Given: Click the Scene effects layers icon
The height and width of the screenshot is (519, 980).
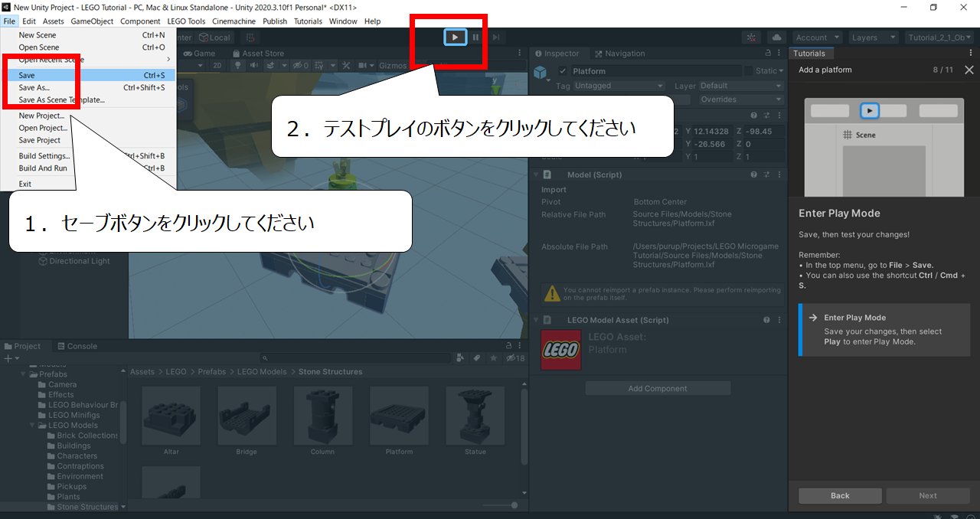Looking at the screenshot, I should [x=270, y=65].
